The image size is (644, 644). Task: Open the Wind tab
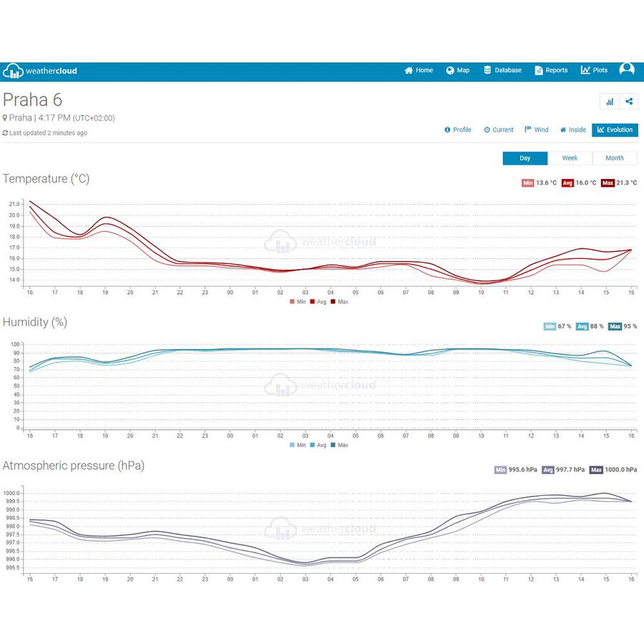(x=537, y=130)
